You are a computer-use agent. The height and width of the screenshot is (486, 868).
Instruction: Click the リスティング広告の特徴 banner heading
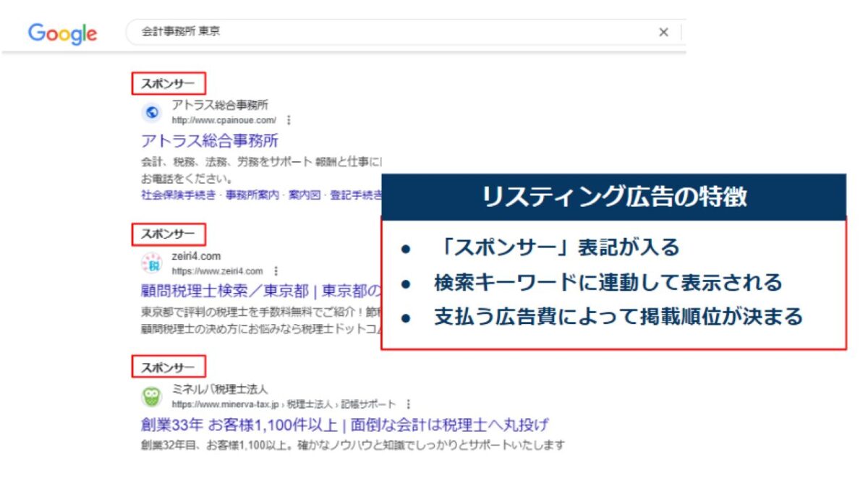(x=613, y=197)
